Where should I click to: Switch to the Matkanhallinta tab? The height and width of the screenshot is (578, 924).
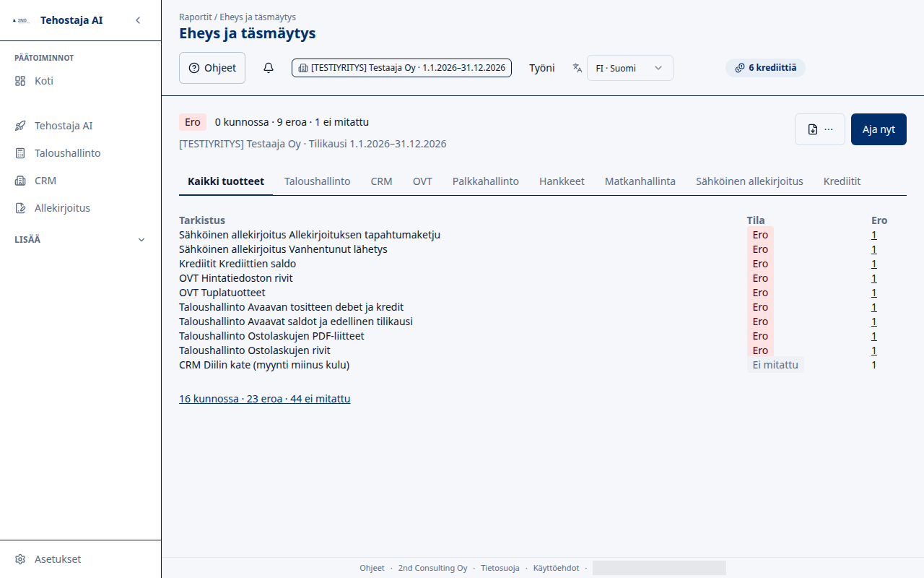click(x=640, y=181)
